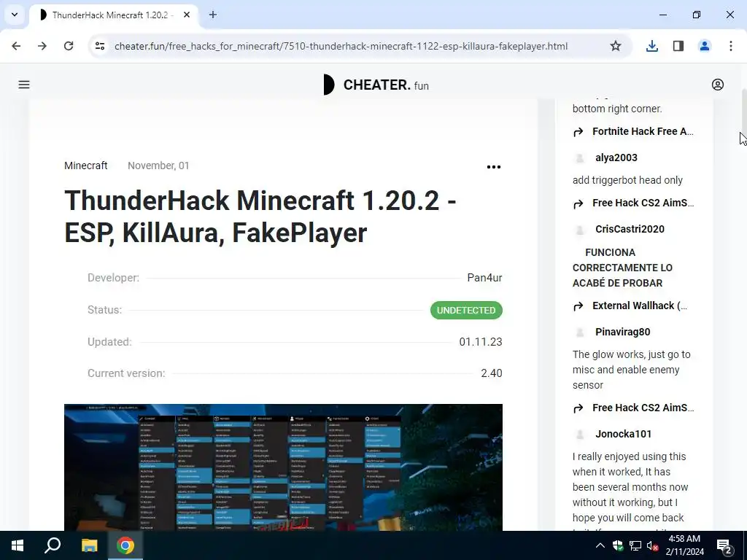Go back to the previous page

(16, 46)
